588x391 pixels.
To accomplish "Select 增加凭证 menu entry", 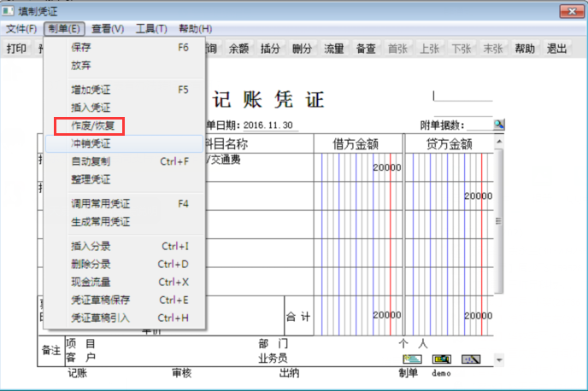I will pos(91,90).
